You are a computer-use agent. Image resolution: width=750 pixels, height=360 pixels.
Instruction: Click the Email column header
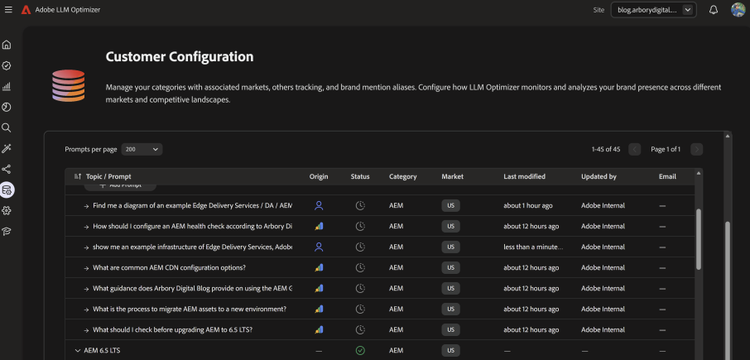(667, 176)
